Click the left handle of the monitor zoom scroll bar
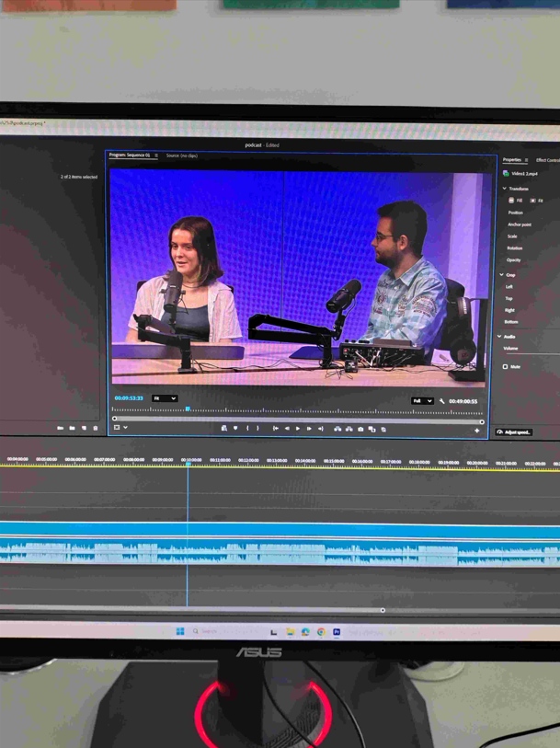 click(x=114, y=419)
